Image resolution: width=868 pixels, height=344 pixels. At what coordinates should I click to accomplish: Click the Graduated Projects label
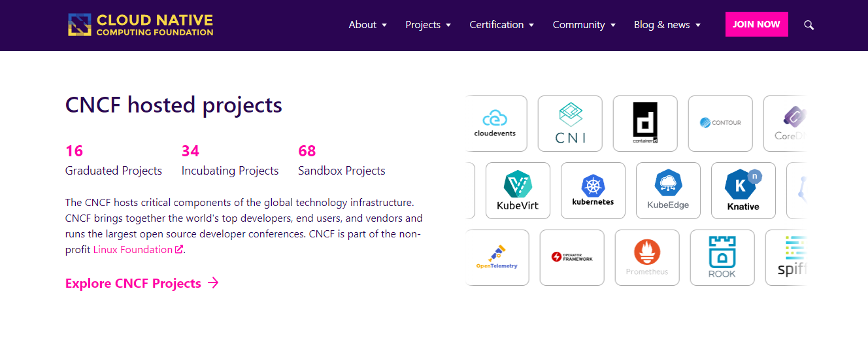(x=114, y=171)
